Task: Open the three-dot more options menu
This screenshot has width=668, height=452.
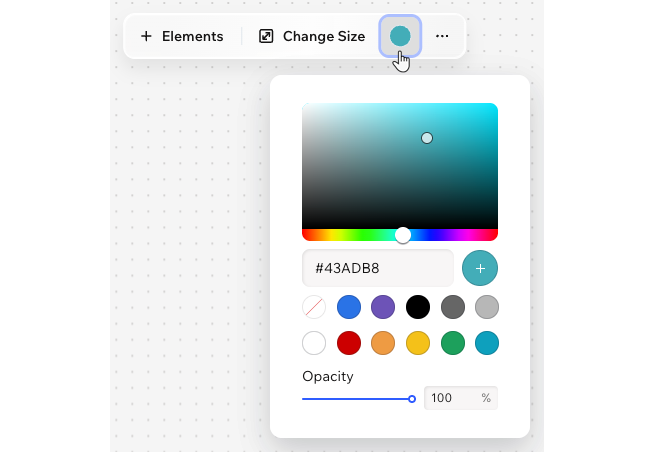Action: coord(442,36)
